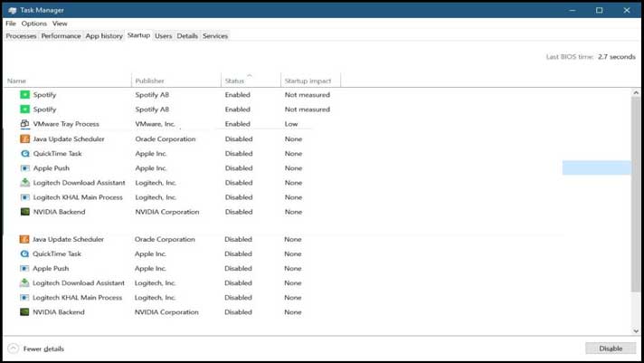Click the lower Apple Push icon
The height and width of the screenshot is (363, 644).
coord(24,269)
